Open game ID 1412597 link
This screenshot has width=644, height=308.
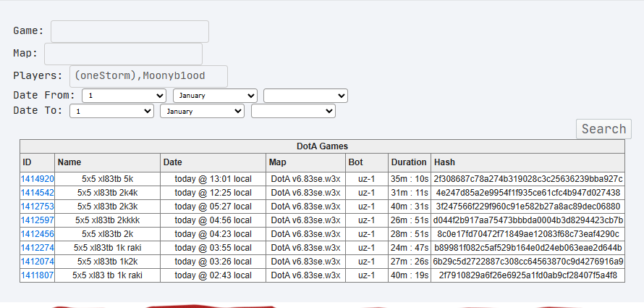38,220
